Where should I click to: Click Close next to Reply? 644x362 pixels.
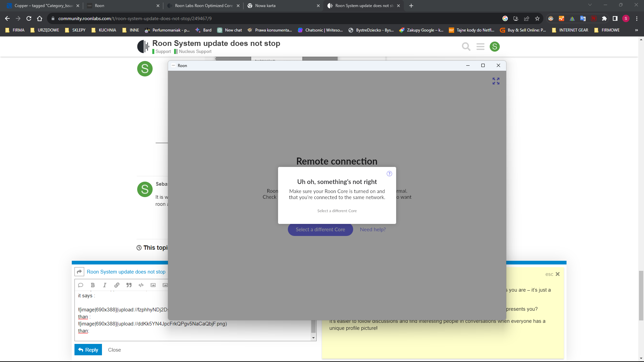[x=114, y=350]
